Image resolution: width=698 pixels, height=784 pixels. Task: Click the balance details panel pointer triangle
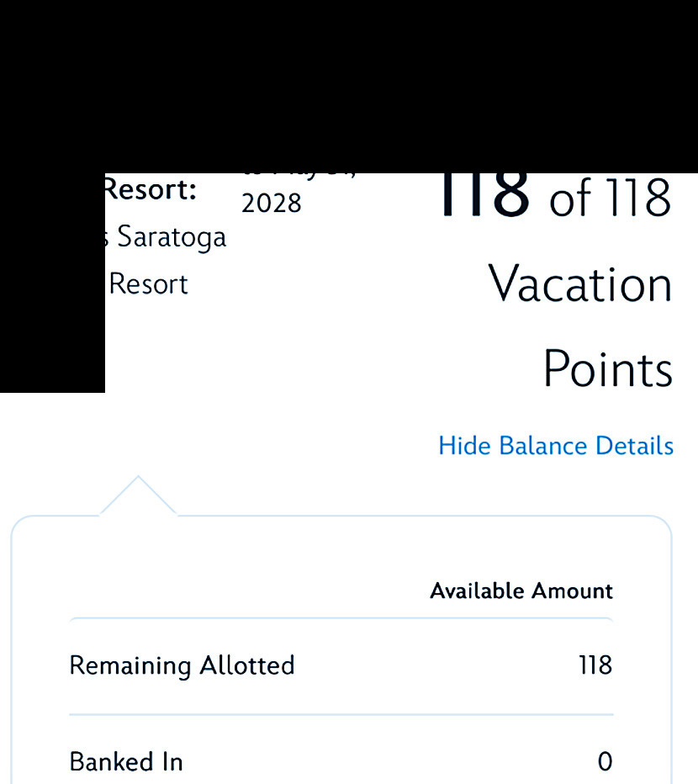point(138,496)
